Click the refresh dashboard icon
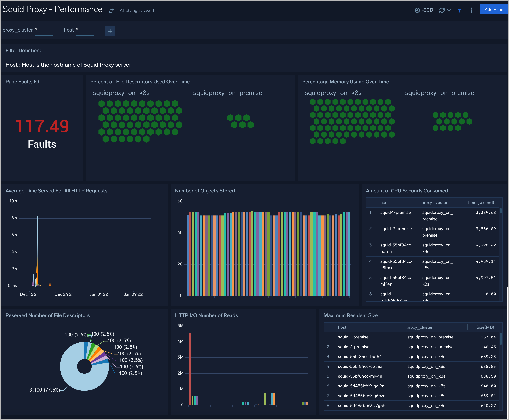 tap(442, 10)
